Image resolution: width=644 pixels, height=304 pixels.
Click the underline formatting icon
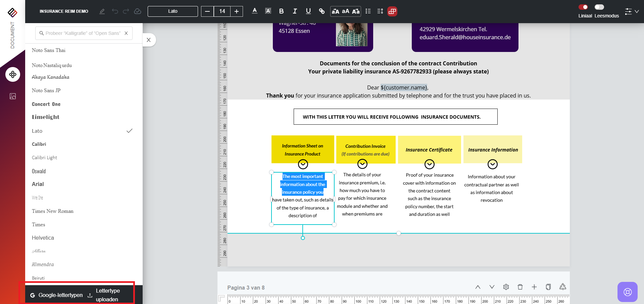[308, 11]
